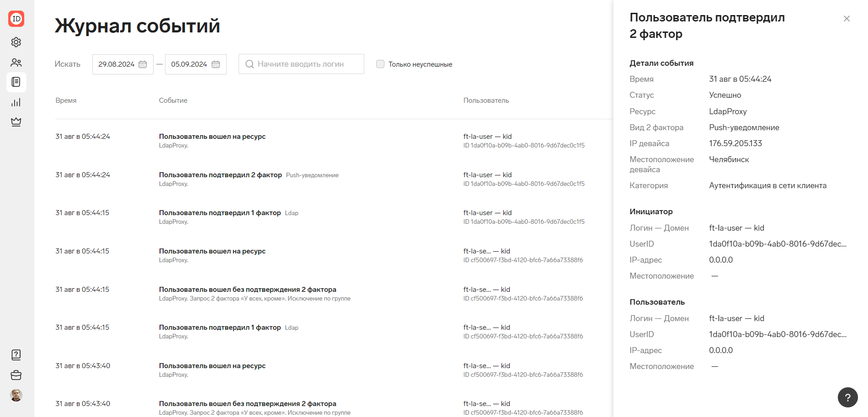Close the event details panel
This screenshot has height=417, width=868.
[x=847, y=19]
